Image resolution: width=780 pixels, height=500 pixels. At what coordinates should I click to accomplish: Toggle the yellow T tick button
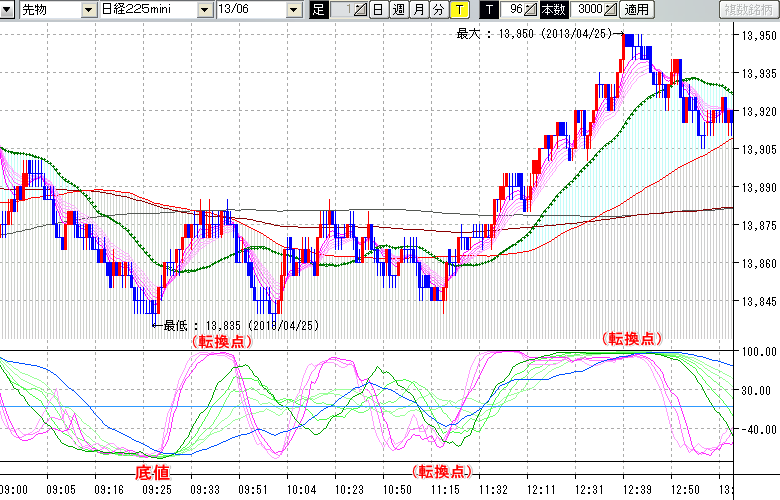click(x=458, y=10)
